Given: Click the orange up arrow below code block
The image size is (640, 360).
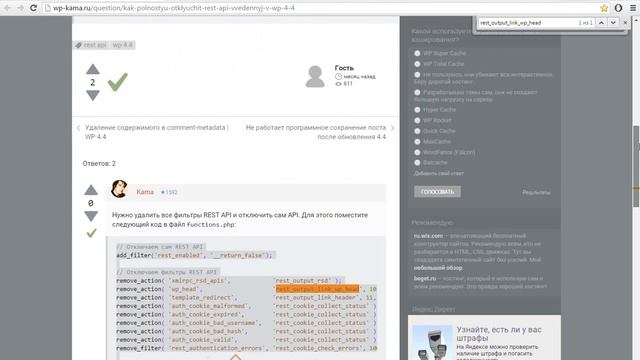Looking at the screenshot, I should [236, 357].
